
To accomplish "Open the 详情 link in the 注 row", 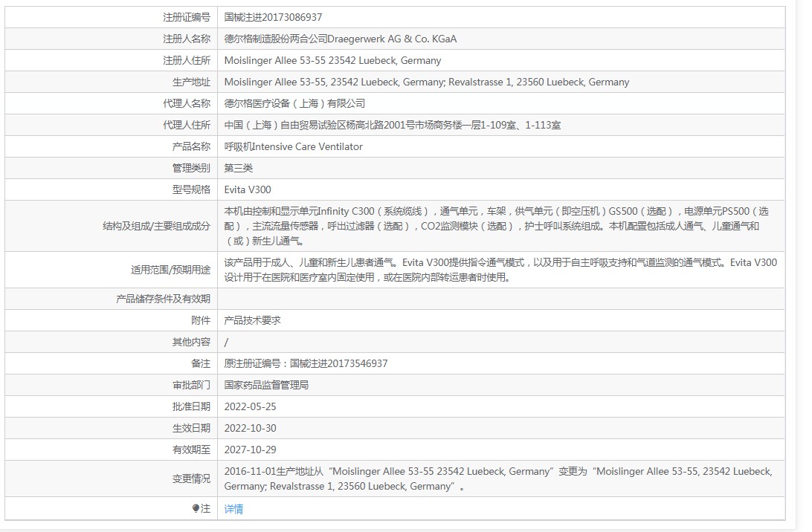I will pos(233,509).
